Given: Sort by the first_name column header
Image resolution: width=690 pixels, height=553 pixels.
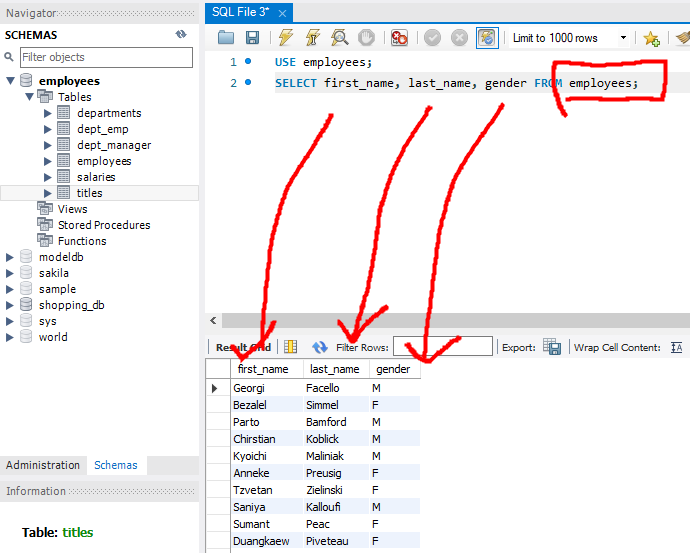Looking at the screenshot, I should 267,369.
